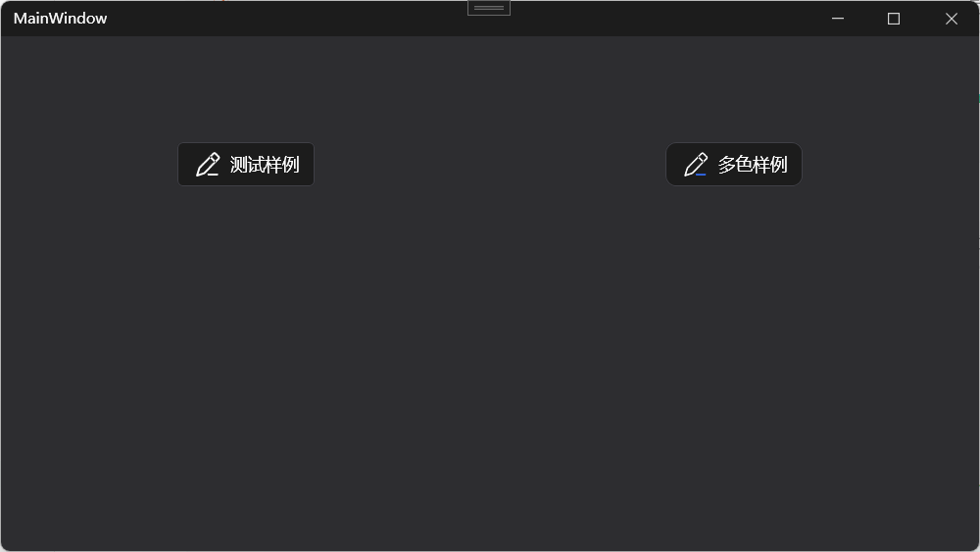
Task: Minimize the MainWindow window
Action: (838, 18)
